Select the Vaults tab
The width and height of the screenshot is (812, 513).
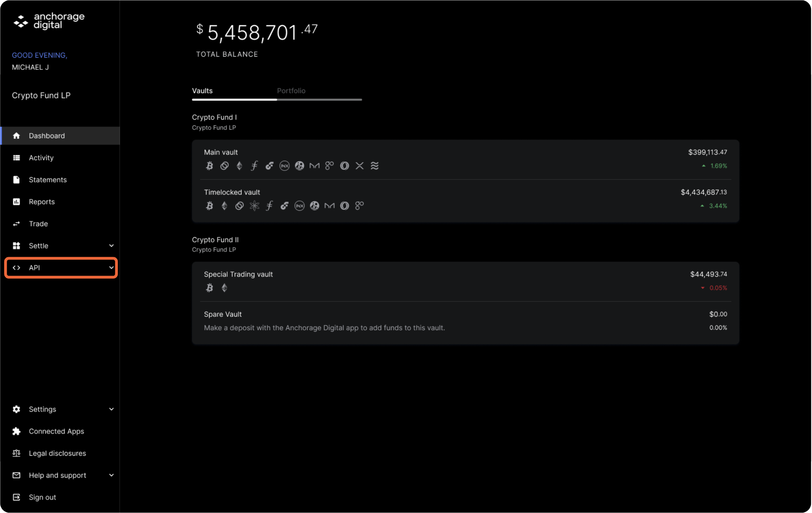202,91
